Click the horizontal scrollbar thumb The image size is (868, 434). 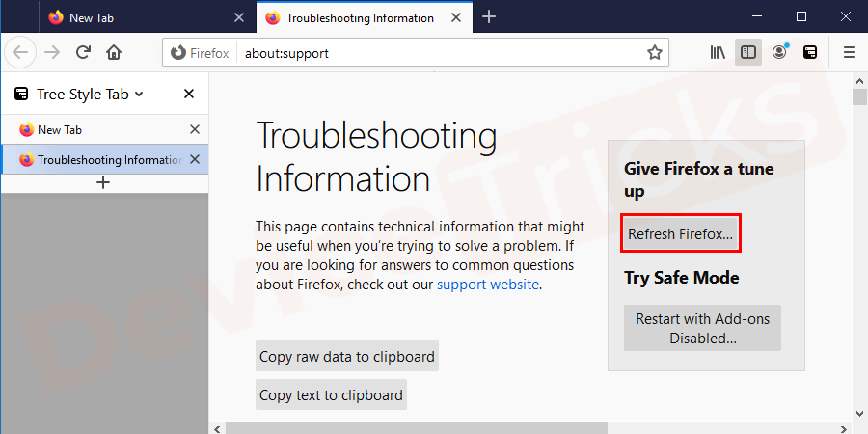click(x=417, y=429)
